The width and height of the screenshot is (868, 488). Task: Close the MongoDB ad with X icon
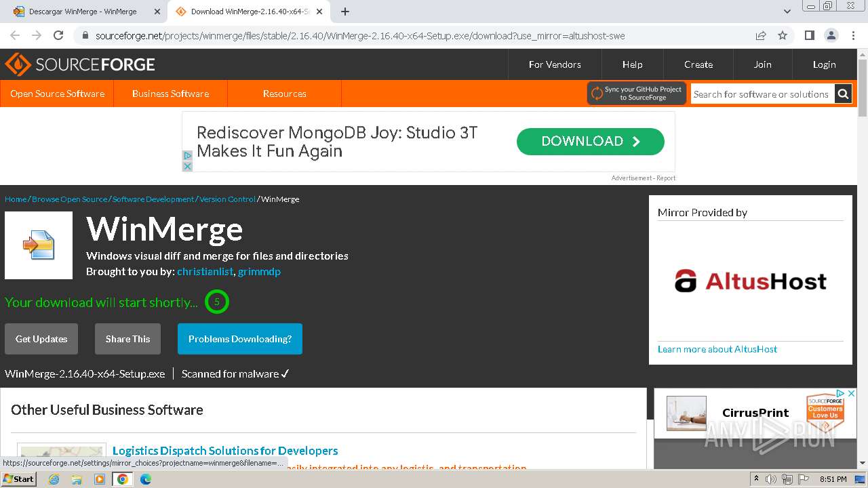click(188, 166)
